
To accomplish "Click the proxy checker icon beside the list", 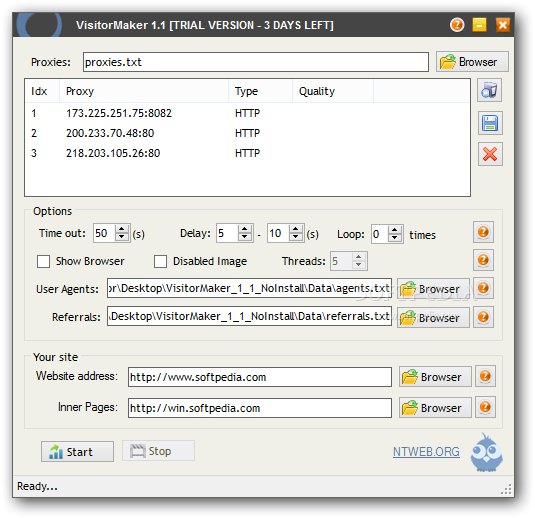I will [x=490, y=90].
